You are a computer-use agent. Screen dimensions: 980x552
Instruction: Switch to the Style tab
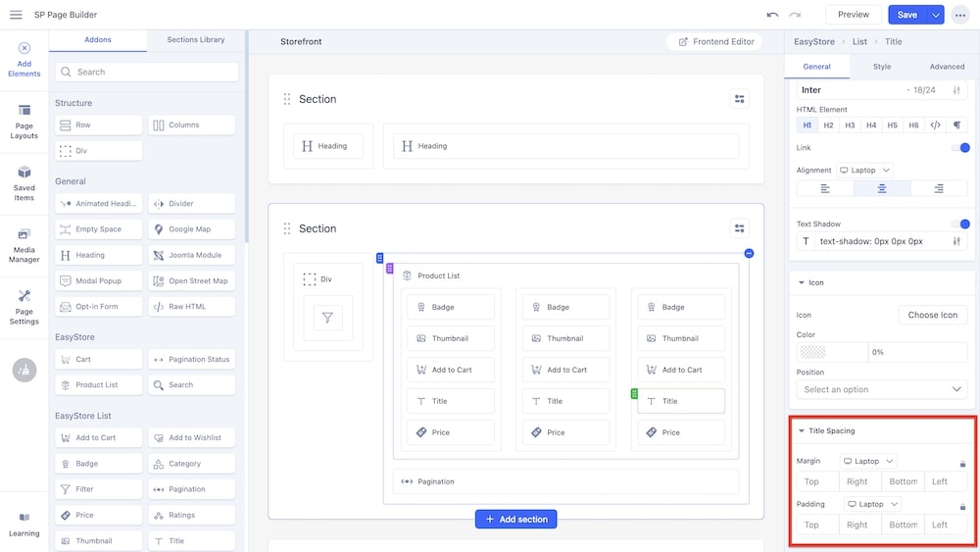pos(881,67)
